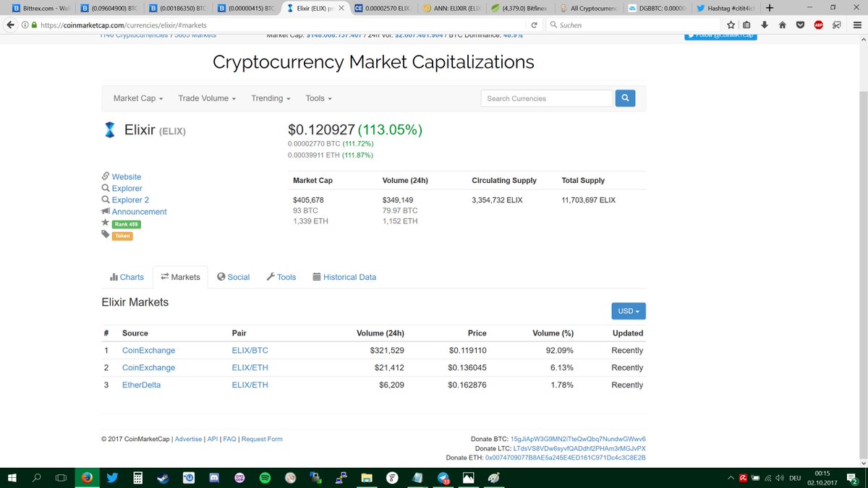Click the Advertise footer link

pyautogui.click(x=188, y=439)
